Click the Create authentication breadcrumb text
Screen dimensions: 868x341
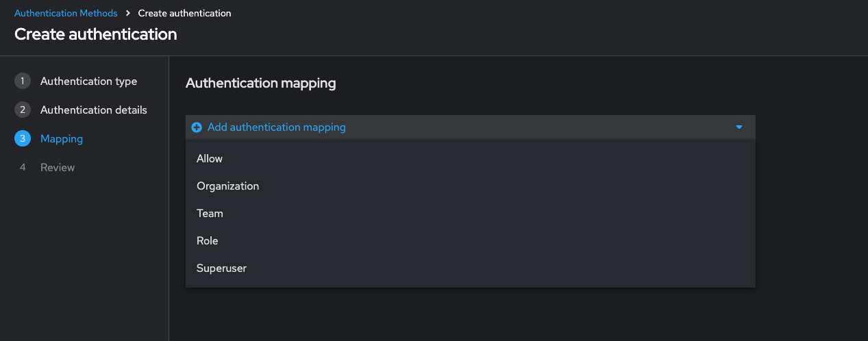coord(184,14)
